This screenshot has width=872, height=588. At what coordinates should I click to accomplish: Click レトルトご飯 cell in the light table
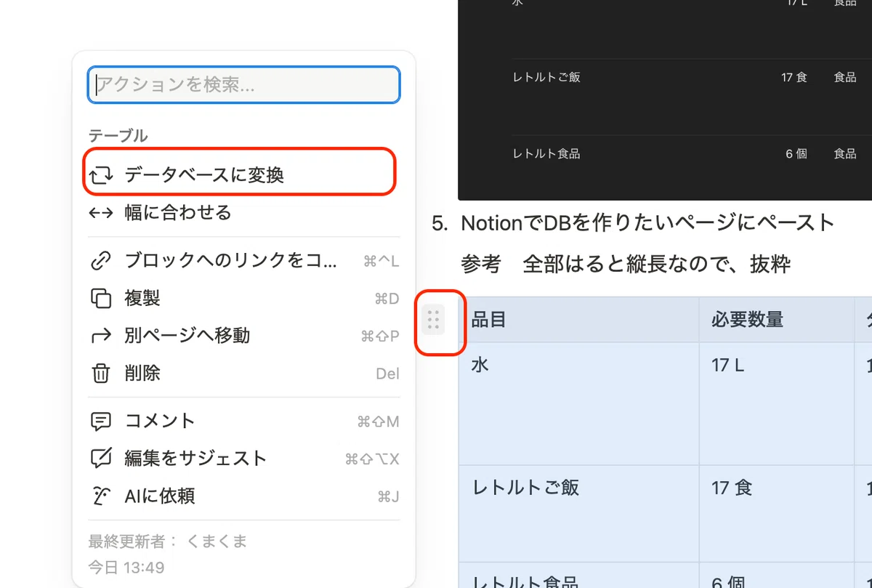coord(578,513)
